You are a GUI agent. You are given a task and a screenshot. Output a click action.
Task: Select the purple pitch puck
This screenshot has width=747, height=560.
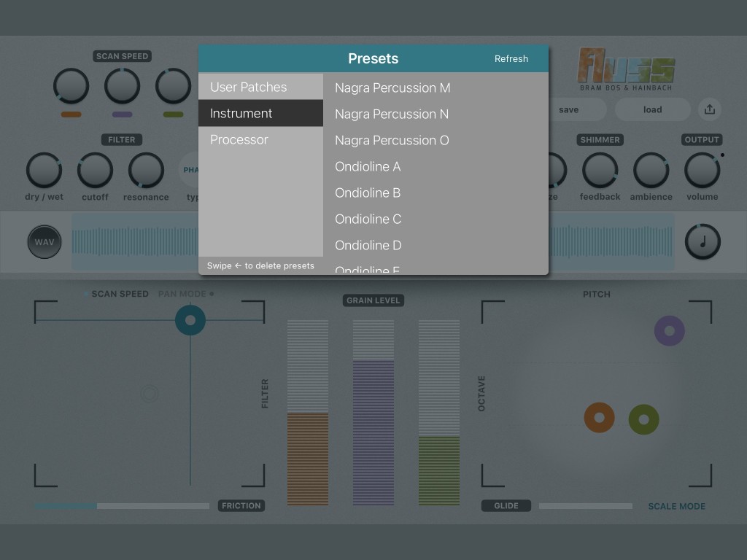point(669,330)
